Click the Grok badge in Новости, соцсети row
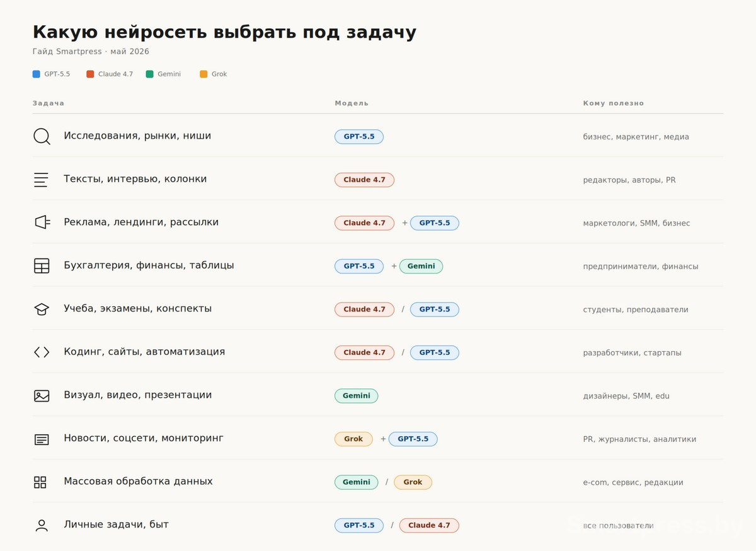 tap(353, 439)
